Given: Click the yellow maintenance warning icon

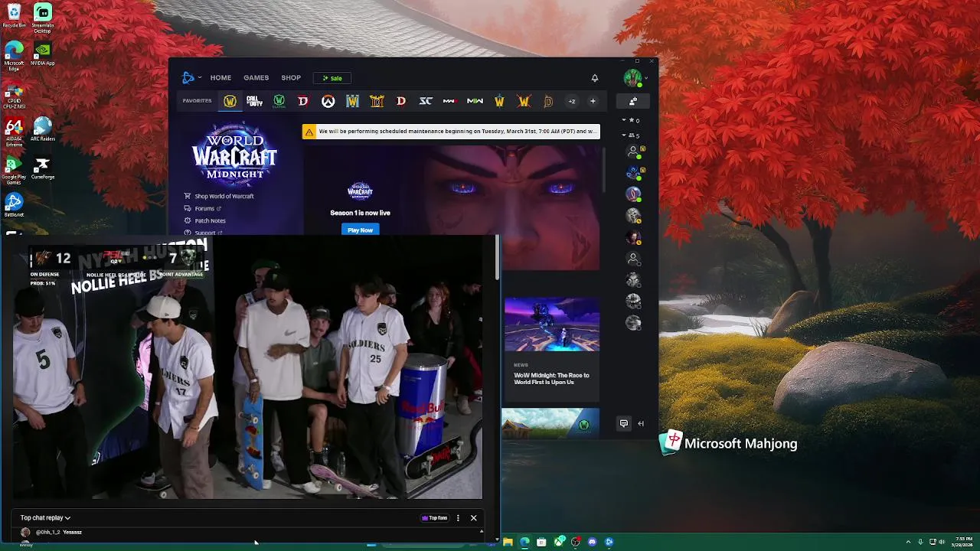Looking at the screenshot, I should (309, 132).
